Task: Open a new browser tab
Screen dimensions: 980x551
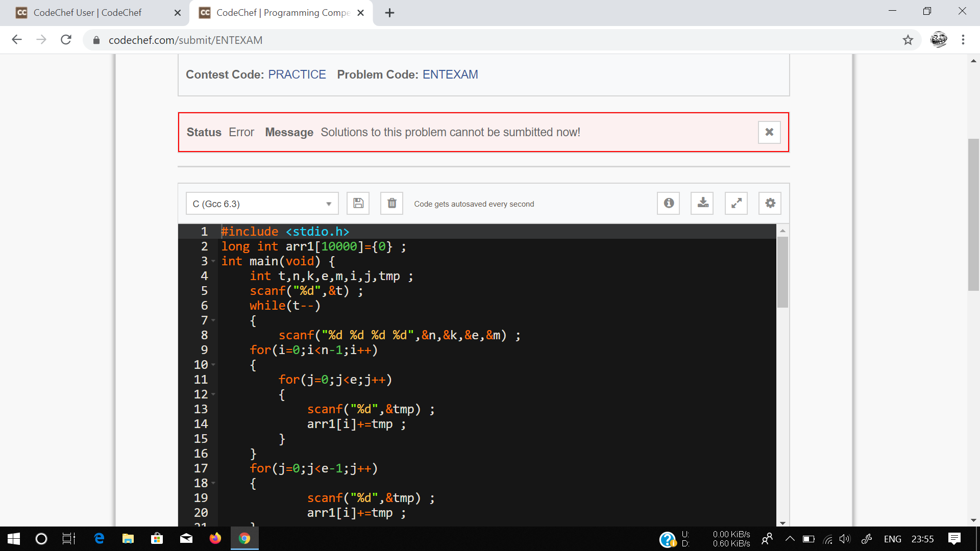Action: pyautogui.click(x=389, y=13)
